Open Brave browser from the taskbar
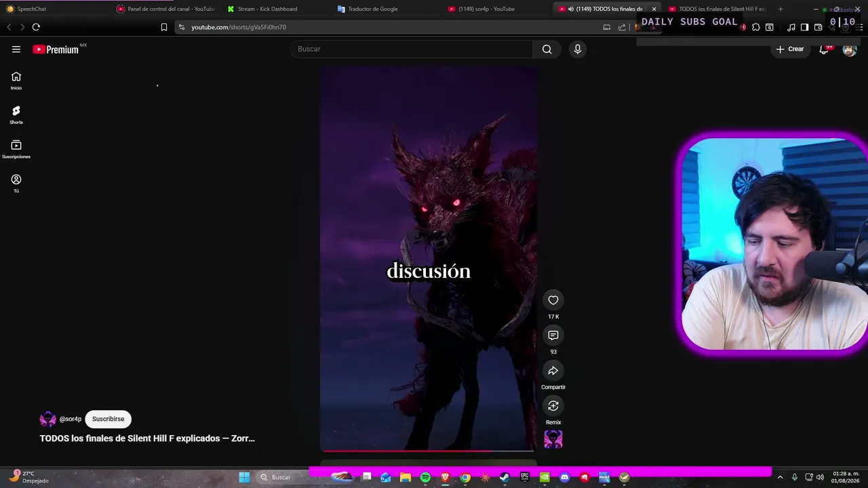 [x=446, y=477]
